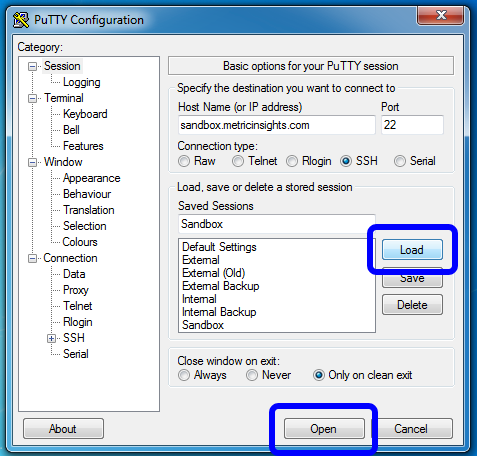
Task: Open the Connection category
Action: click(x=70, y=258)
